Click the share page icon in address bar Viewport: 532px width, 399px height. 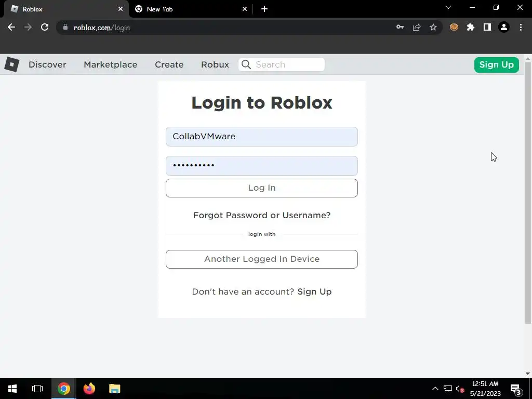[417, 28]
